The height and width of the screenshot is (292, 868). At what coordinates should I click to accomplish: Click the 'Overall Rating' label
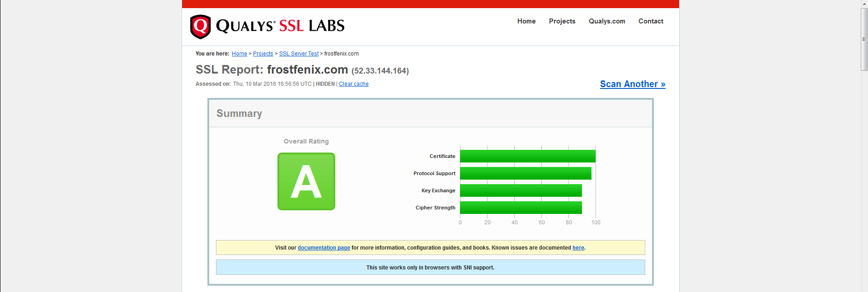[306, 141]
